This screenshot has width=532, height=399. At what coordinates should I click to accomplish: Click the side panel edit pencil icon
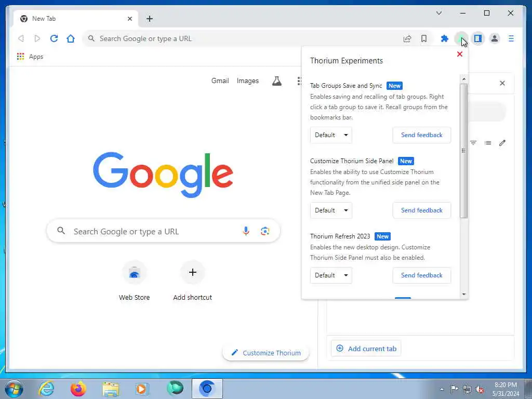[502, 143]
